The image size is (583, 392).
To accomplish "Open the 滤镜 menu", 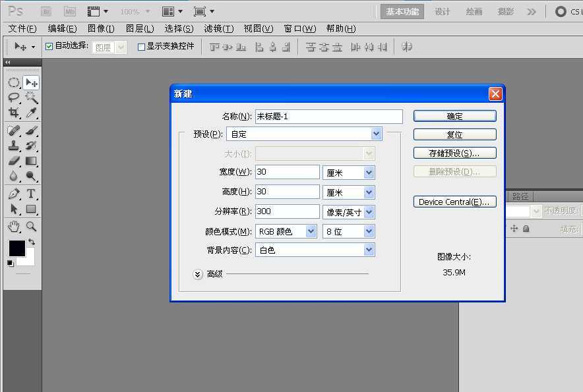I will (215, 28).
